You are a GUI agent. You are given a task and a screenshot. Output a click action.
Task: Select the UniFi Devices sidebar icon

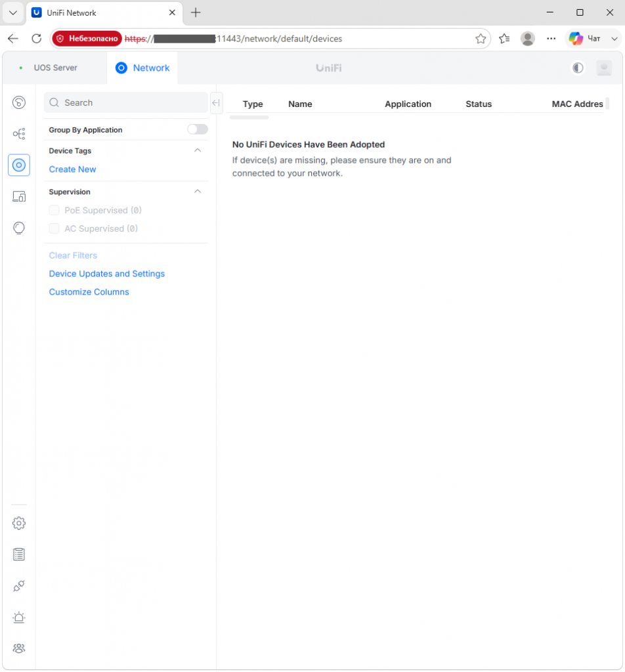19,165
